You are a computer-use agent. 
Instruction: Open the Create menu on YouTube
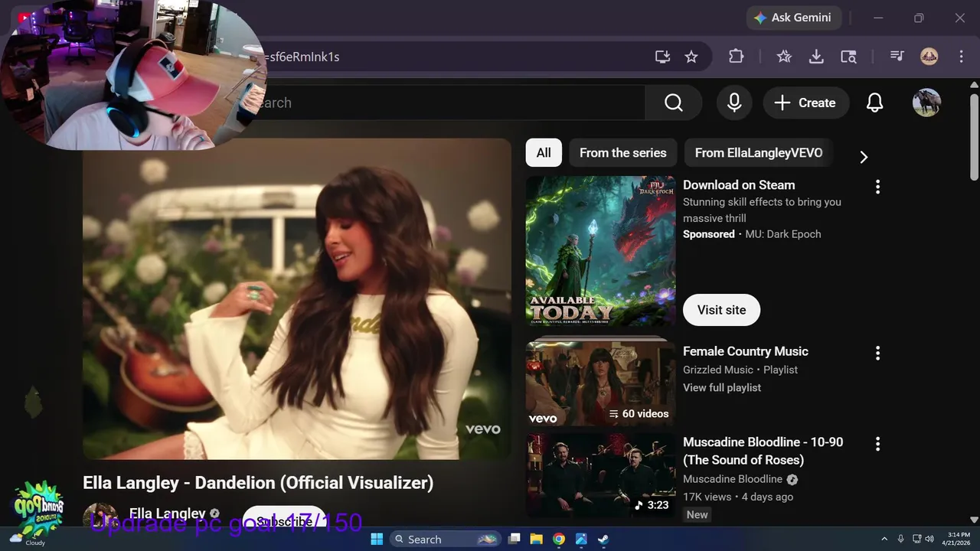(805, 103)
